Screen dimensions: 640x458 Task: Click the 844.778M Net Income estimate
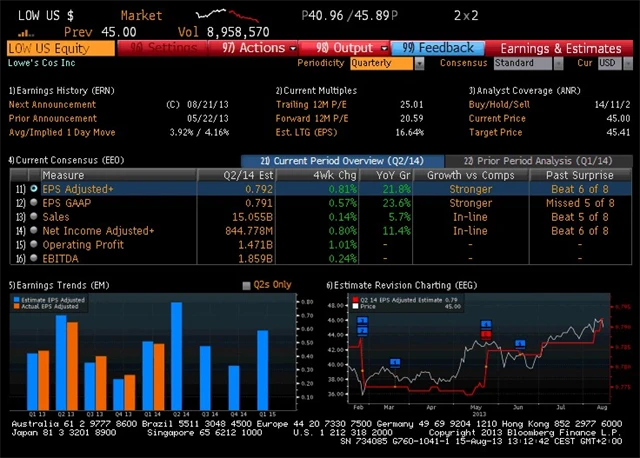tap(249, 231)
